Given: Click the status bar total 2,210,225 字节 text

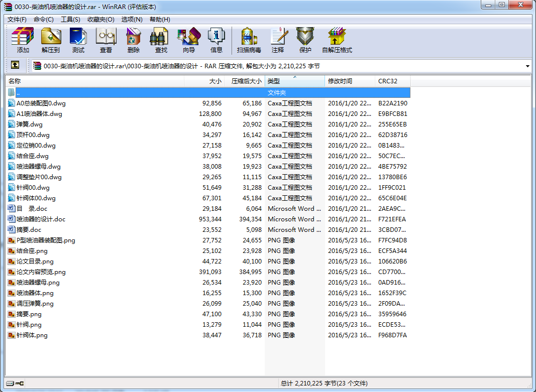Looking at the screenshot, I should coord(324,383).
